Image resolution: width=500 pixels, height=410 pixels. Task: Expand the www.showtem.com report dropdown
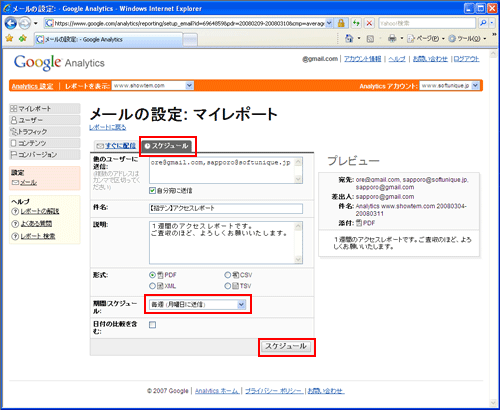153,86
